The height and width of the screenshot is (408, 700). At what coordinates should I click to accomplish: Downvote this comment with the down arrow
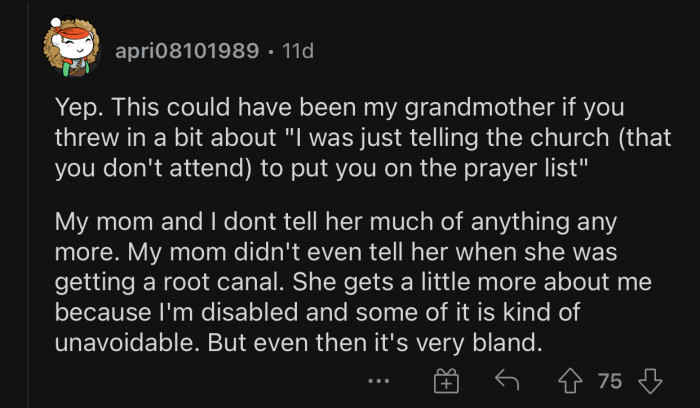[x=649, y=381]
